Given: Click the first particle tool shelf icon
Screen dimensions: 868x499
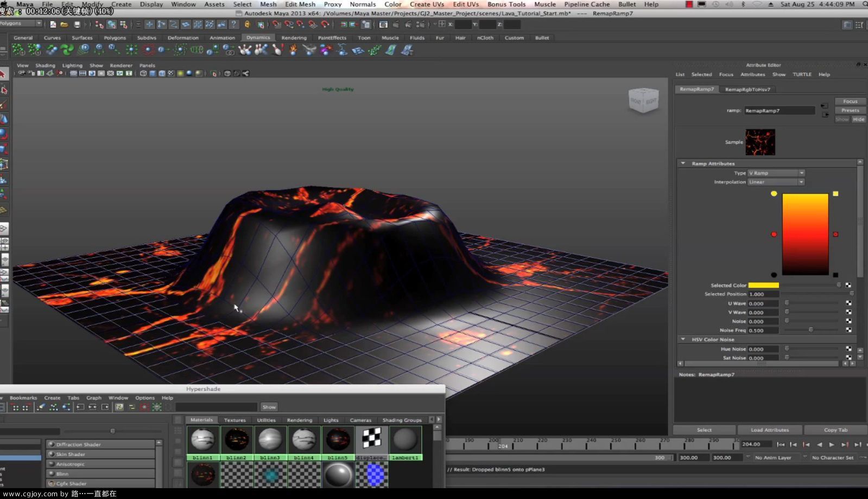Looking at the screenshot, I should click(18, 50).
